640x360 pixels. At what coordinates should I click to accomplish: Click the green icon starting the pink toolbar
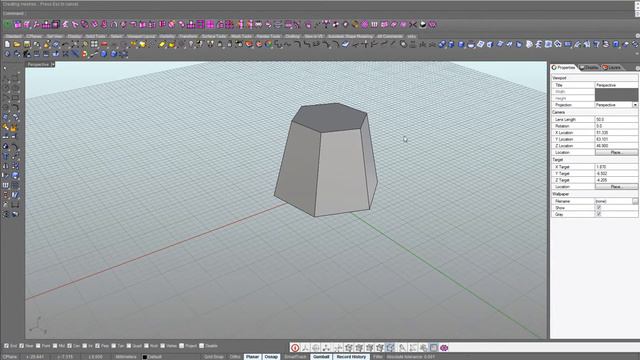[x=7, y=25]
